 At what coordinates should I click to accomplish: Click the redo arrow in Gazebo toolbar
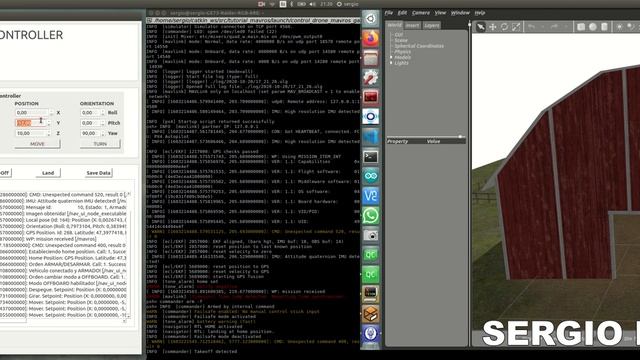(554, 27)
